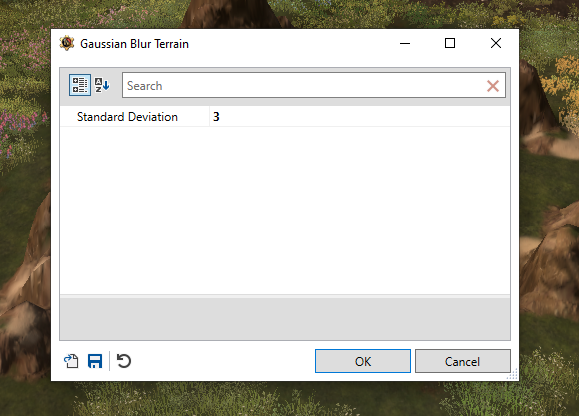Image resolution: width=579 pixels, height=416 pixels.
Task: Reset values with circular arrow icon
Action: click(124, 361)
